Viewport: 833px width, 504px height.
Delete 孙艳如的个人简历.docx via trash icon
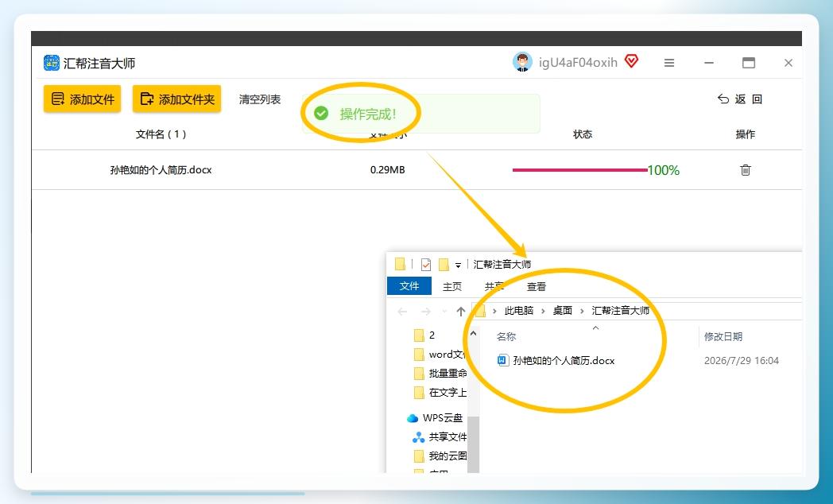pos(746,170)
